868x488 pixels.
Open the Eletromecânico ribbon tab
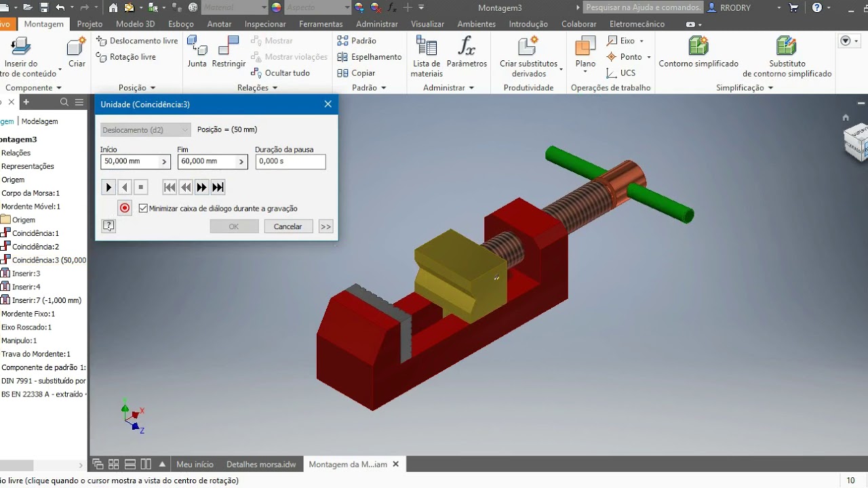tap(637, 24)
